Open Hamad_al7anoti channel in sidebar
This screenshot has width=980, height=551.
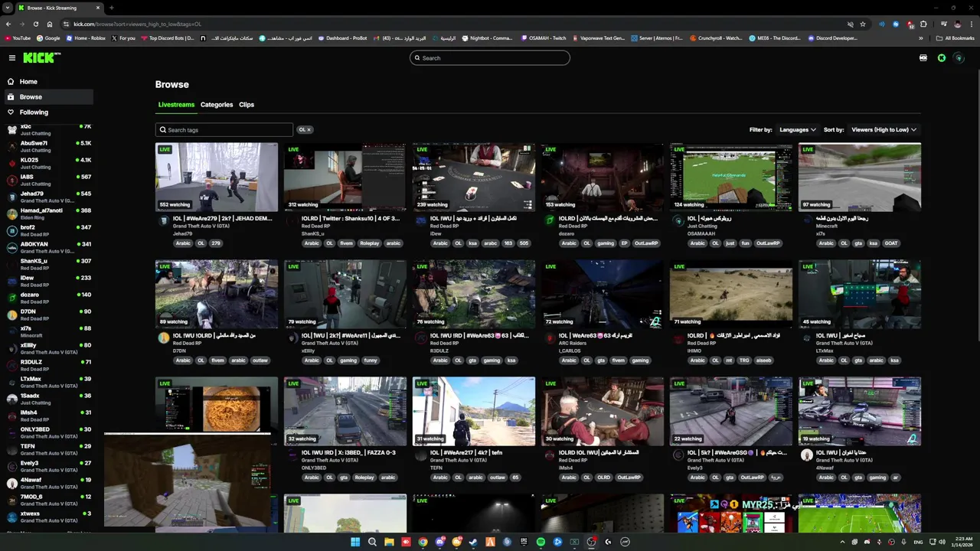pyautogui.click(x=47, y=214)
